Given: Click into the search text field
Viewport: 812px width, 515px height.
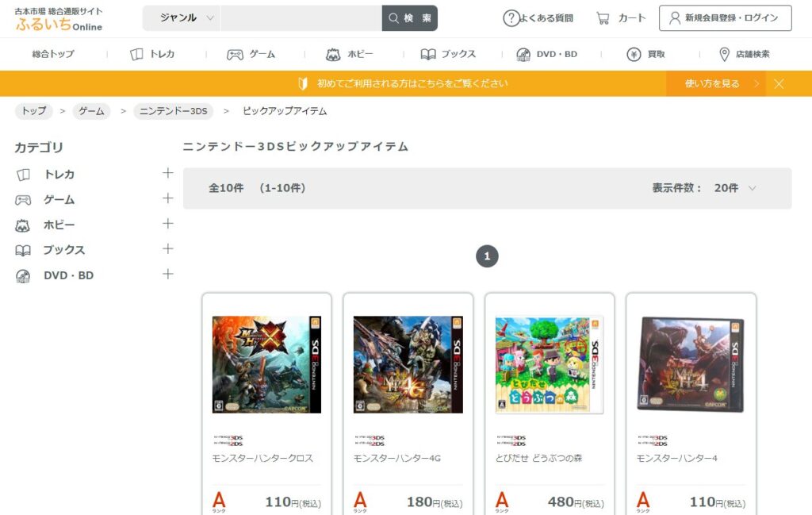Looking at the screenshot, I should click(301, 18).
